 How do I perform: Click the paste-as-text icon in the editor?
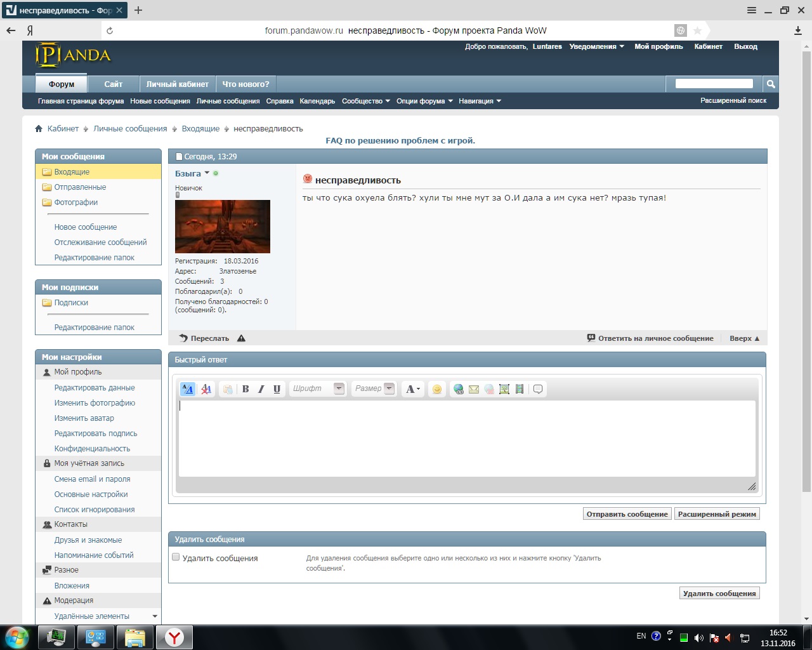point(228,389)
